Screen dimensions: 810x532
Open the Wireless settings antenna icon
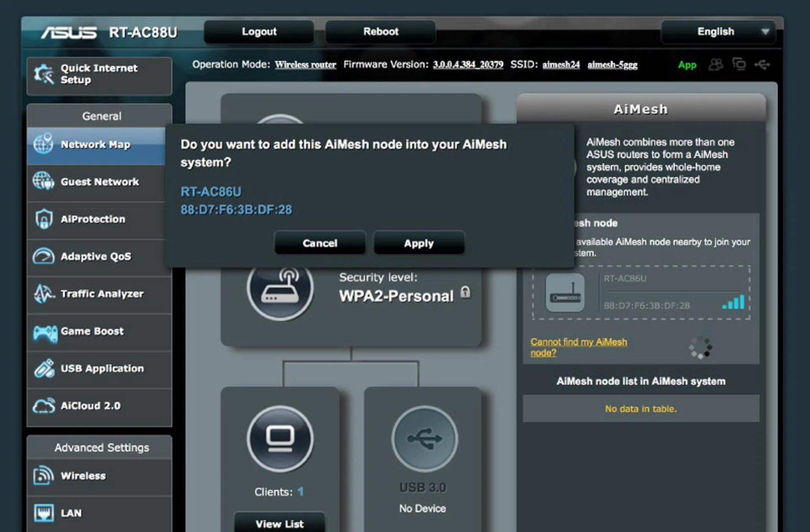point(43,476)
